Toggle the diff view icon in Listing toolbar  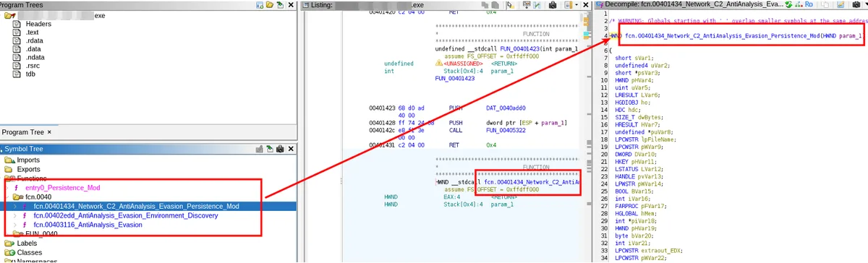[x=537, y=5]
